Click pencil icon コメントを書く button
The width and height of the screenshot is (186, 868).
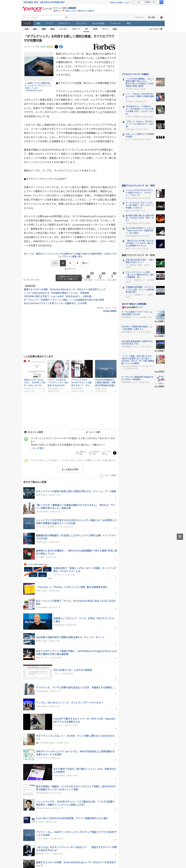pyautogui.click(x=93, y=432)
